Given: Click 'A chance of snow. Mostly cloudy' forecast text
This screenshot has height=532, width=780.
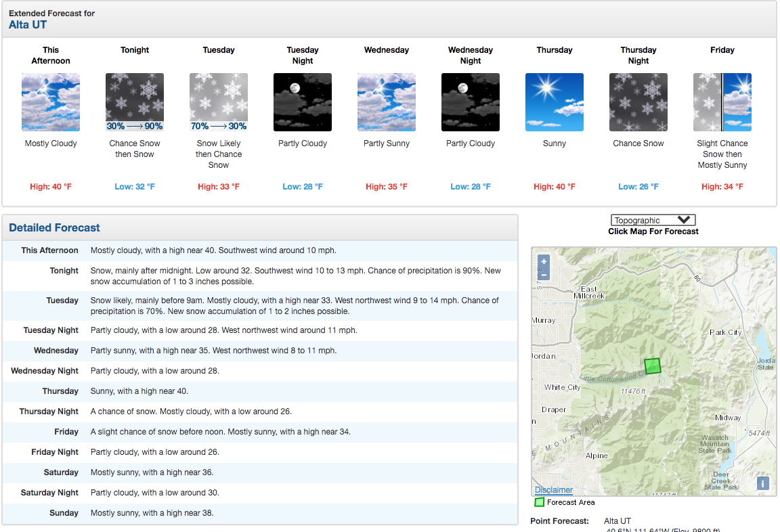Looking at the screenshot, I should 191,412.
